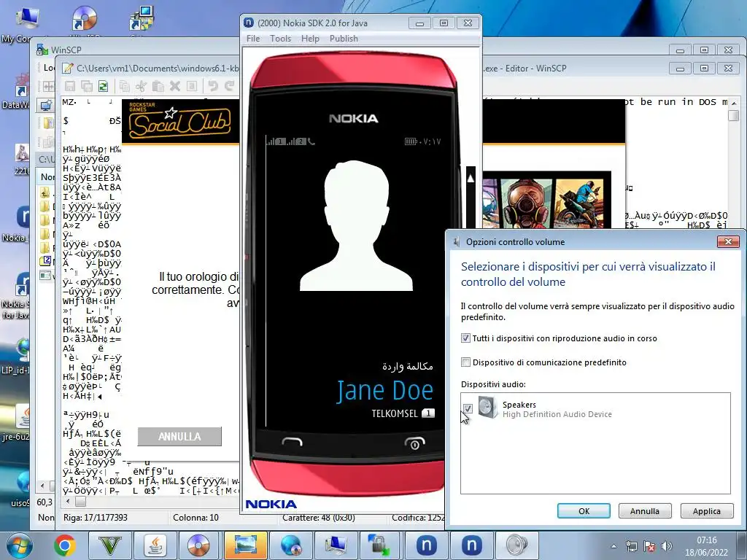Open the highlighted picture viewer taskbar icon

coord(245,545)
